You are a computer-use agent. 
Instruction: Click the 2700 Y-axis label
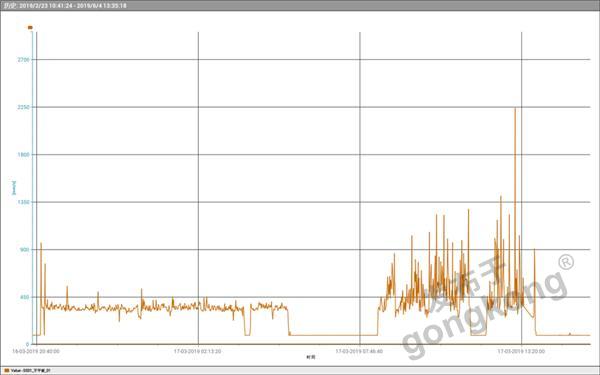point(23,60)
